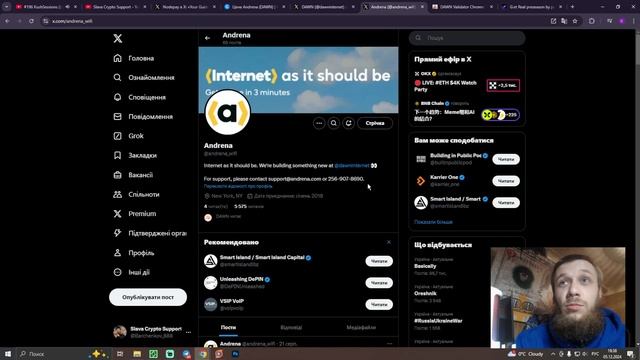Open weather widget in taskbar
The width and height of the screenshot is (640, 360).
tap(525, 354)
